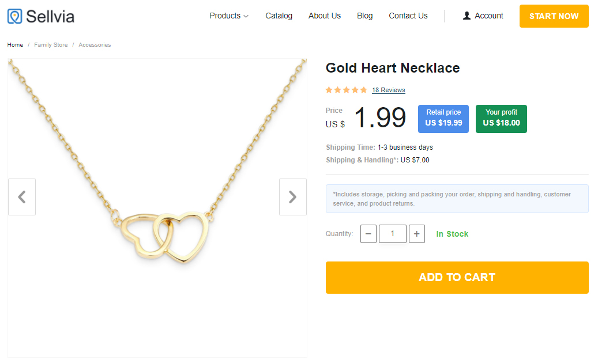Decrease quantity with minus button
The image size is (598, 364).
(368, 234)
